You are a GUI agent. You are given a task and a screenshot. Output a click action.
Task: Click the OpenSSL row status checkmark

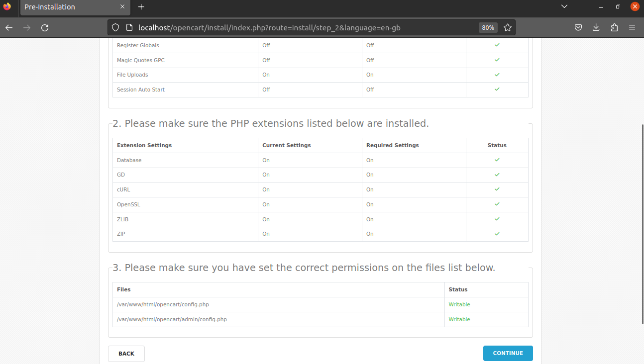497,204
